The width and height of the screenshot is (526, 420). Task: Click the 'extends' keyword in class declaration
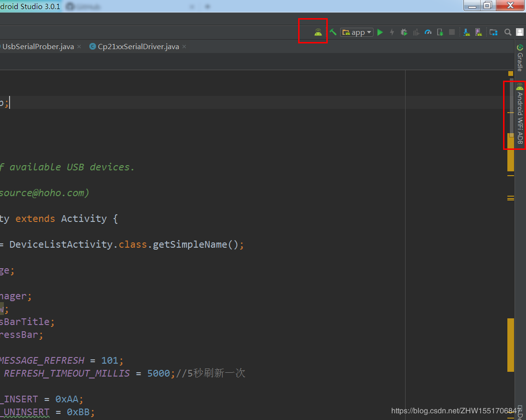pos(35,219)
